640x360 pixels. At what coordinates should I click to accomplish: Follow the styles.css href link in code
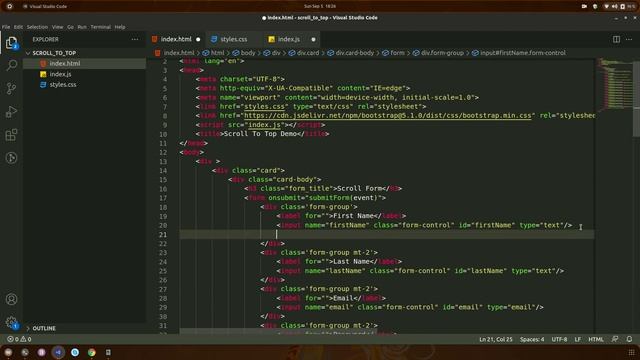tap(264, 107)
